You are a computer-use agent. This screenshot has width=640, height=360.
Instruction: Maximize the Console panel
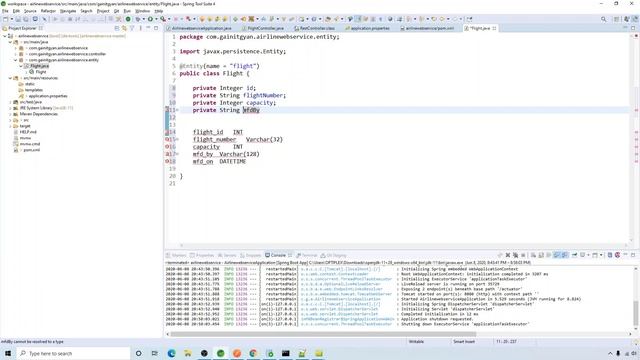(633, 255)
